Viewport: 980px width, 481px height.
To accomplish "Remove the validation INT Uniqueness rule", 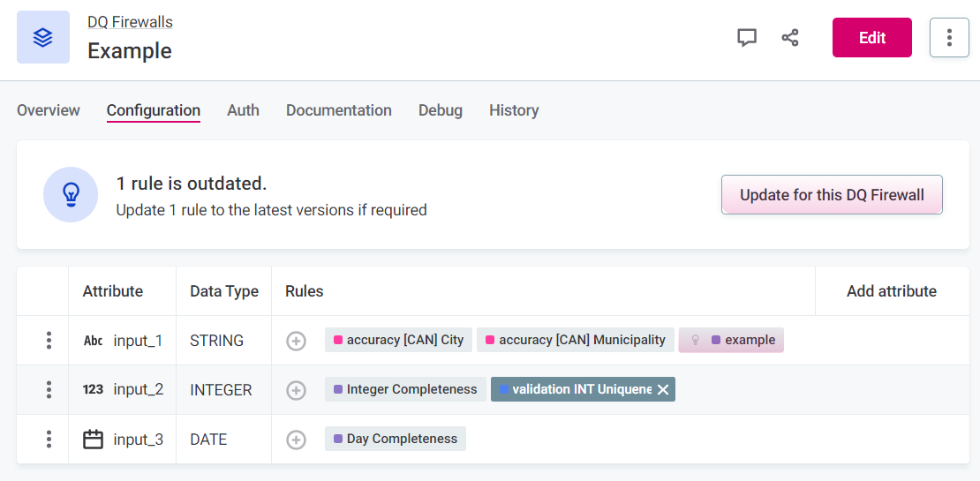I will click(x=663, y=390).
